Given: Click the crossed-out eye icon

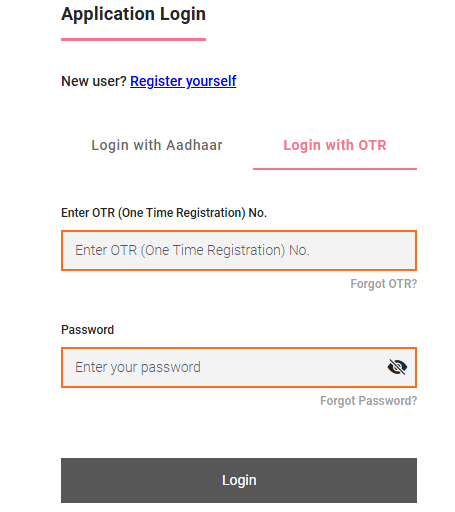Looking at the screenshot, I should pos(397,367).
